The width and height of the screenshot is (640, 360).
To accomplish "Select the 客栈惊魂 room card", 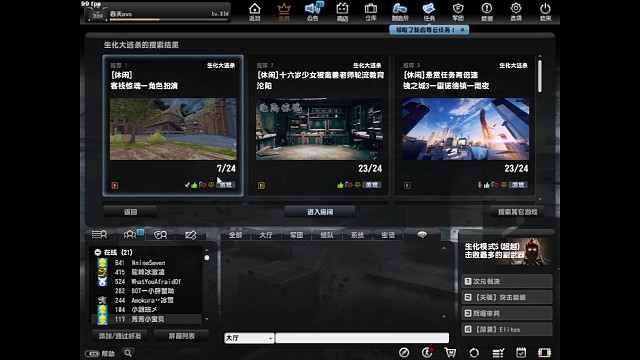I will pos(173,126).
